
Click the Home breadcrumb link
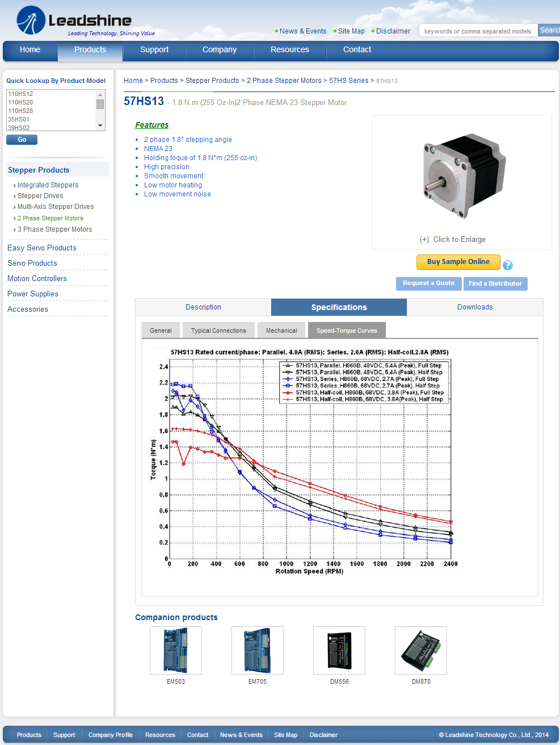click(x=133, y=81)
